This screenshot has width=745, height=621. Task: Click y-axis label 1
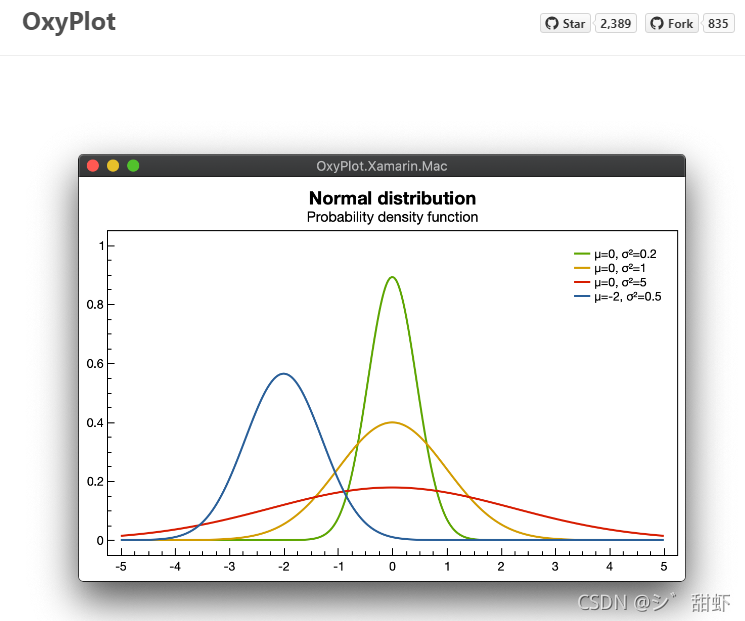[101, 246]
